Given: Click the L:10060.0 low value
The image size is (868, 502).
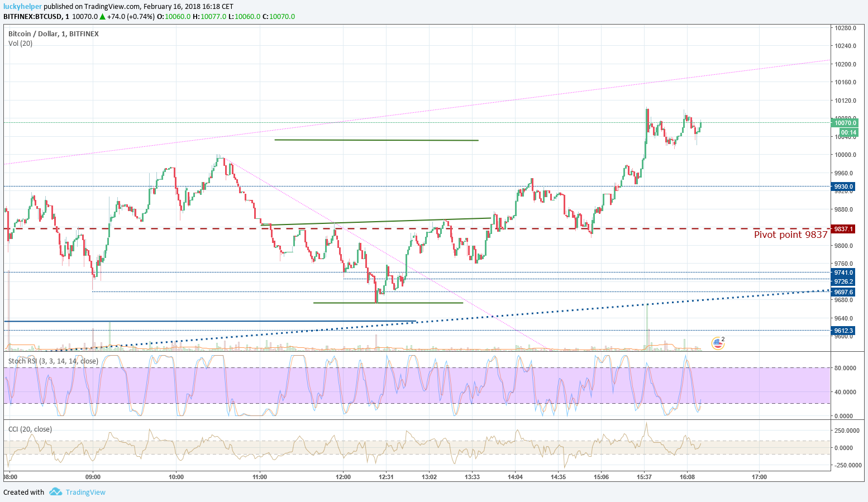Looking at the screenshot, I should [245, 17].
